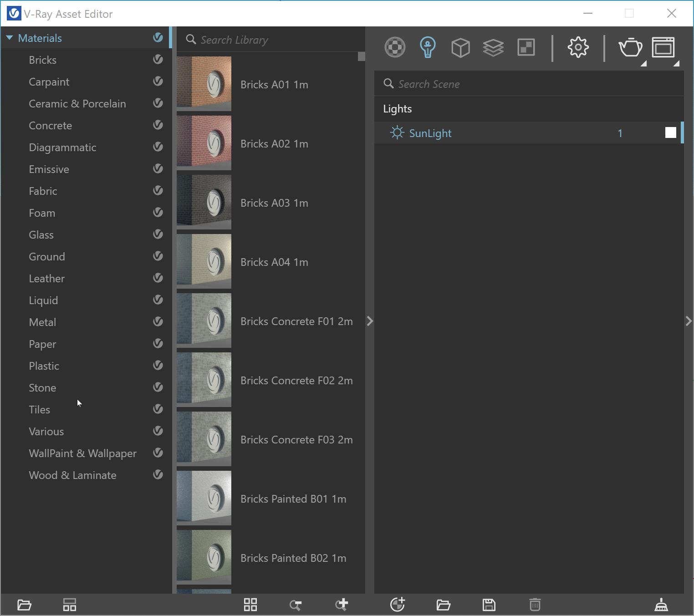694x616 pixels.
Task: Delete asset with trash can icon
Action: coord(535,605)
